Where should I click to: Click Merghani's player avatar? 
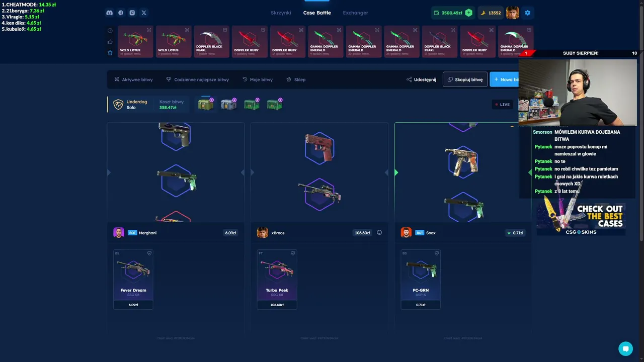119,233
